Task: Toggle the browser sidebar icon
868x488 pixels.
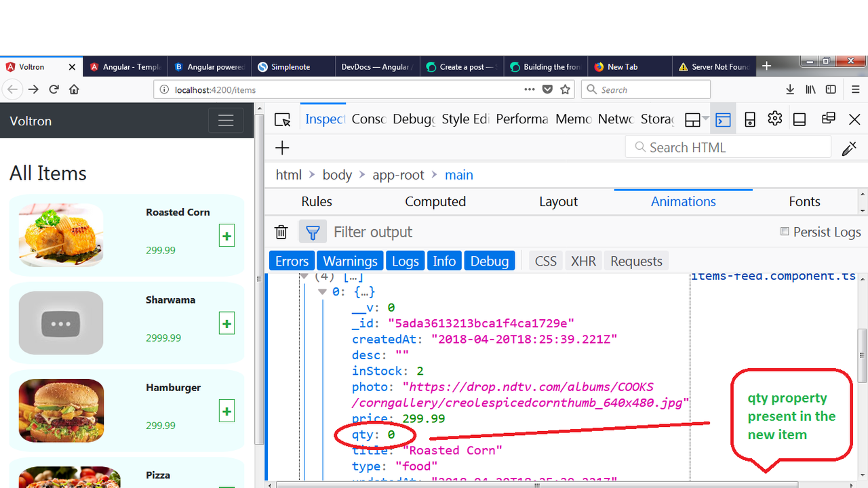Action: pyautogui.click(x=831, y=89)
